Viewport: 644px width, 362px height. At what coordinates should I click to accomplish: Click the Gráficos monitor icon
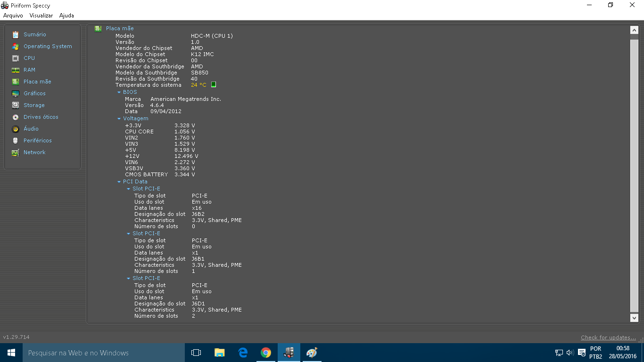pos(16,93)
